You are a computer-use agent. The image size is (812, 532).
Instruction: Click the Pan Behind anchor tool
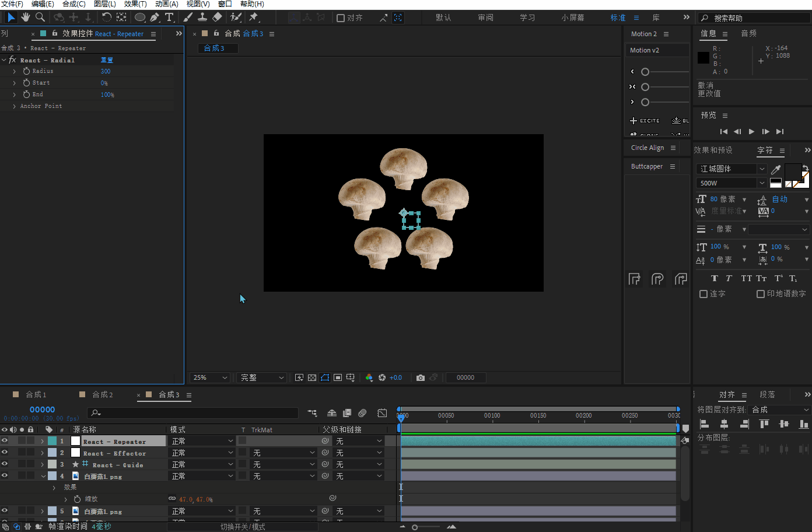click(x=121, y=17)
